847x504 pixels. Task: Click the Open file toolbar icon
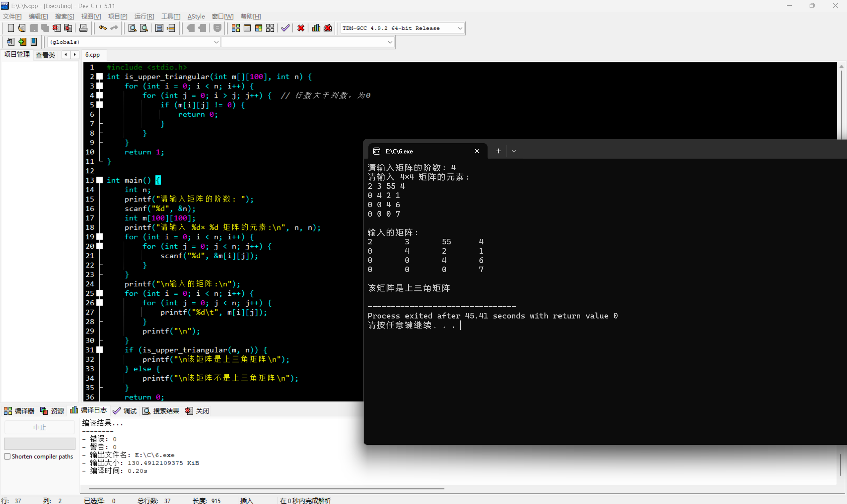pos(22,28)
